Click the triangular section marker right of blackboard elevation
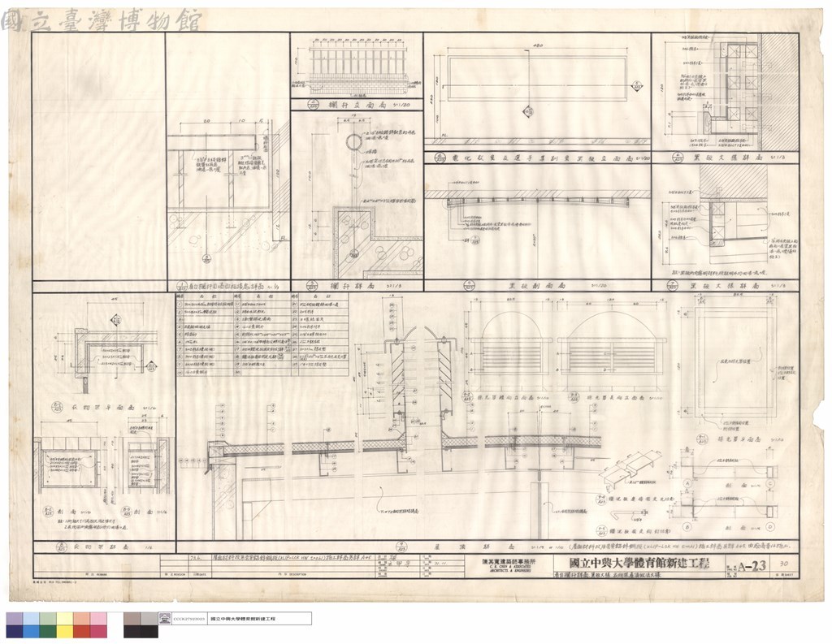Image resolution: width=832 pixels, height=644 pixels. pos(637,86)
